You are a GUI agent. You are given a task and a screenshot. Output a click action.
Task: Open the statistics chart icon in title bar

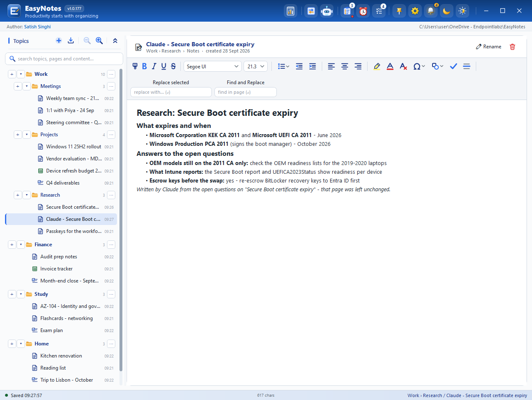click(291, 11)
